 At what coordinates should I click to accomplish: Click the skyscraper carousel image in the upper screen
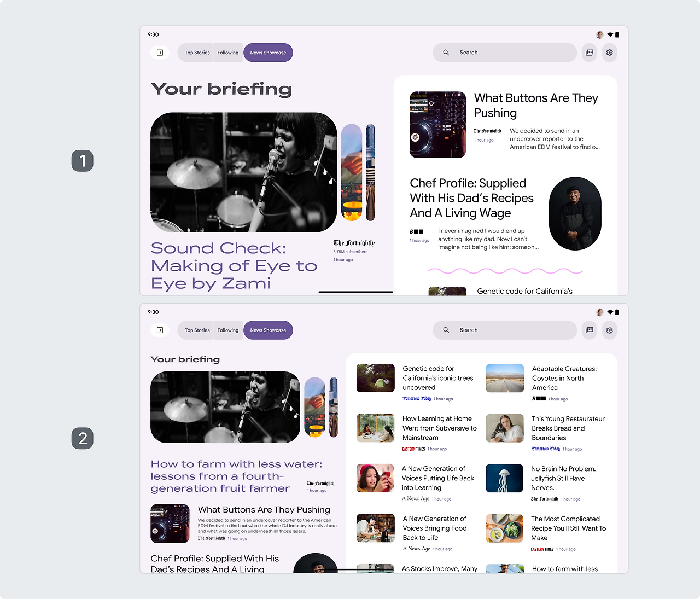coord(370,172)
